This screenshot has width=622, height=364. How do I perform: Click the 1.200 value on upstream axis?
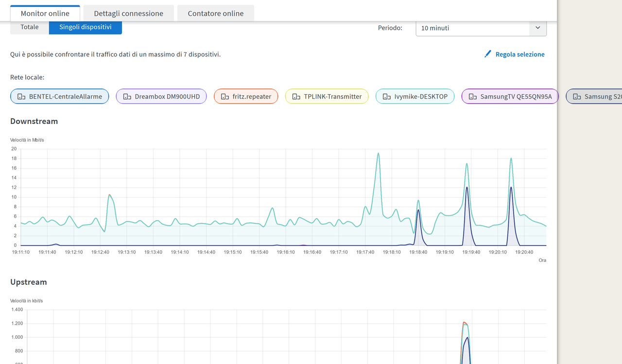[17, 324]
